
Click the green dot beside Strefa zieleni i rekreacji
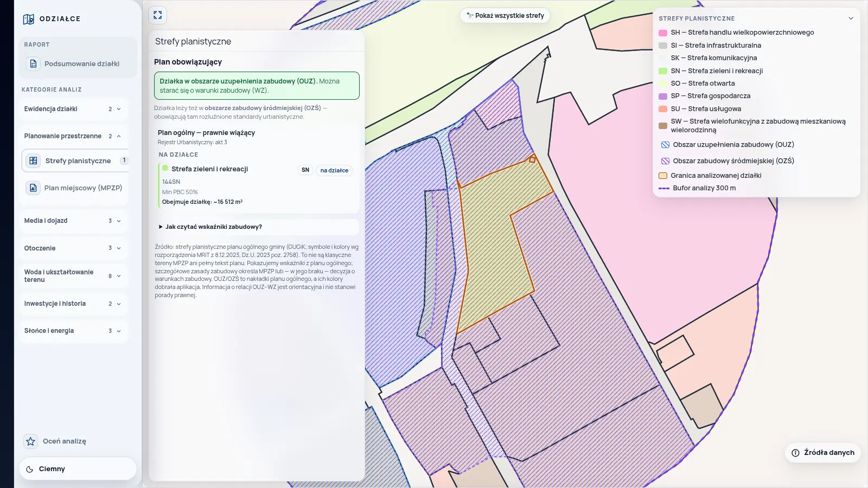(165, 168)
